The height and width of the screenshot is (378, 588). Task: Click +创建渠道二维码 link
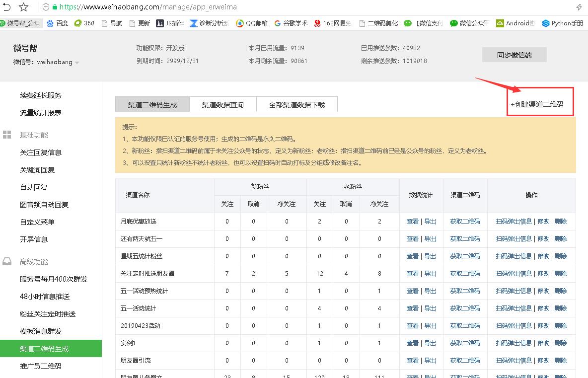click(x=537, y=104)
